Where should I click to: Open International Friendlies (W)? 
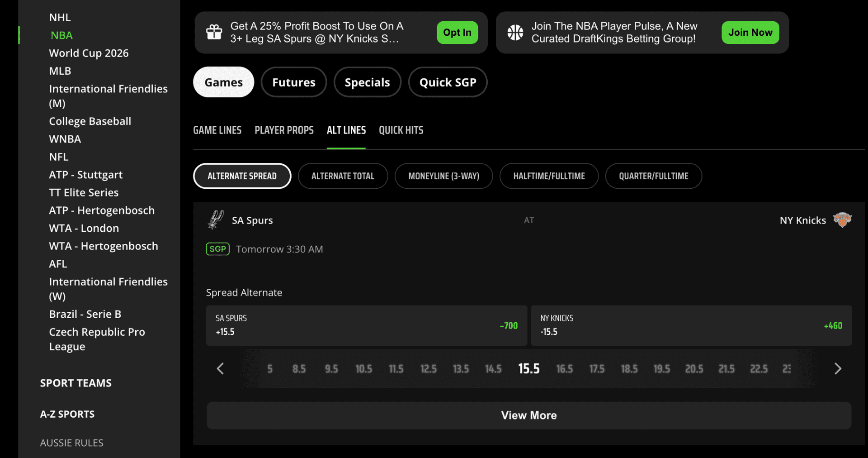pos(108,289)
